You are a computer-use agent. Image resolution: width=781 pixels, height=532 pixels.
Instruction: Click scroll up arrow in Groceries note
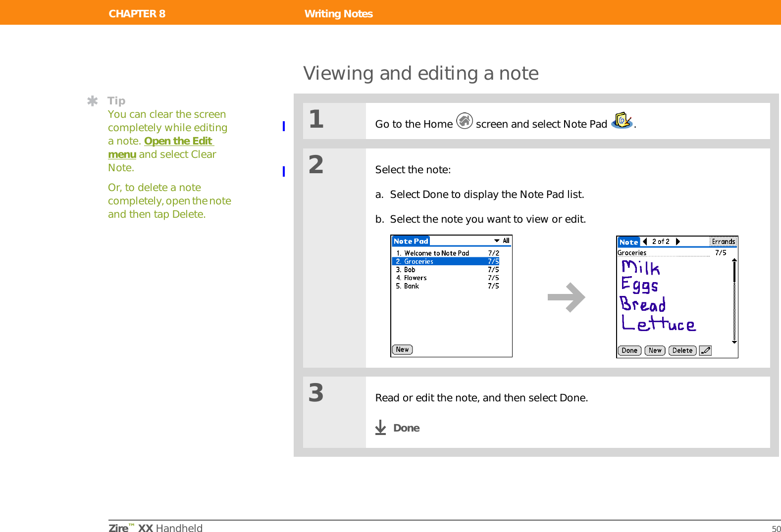click(734, 260)
